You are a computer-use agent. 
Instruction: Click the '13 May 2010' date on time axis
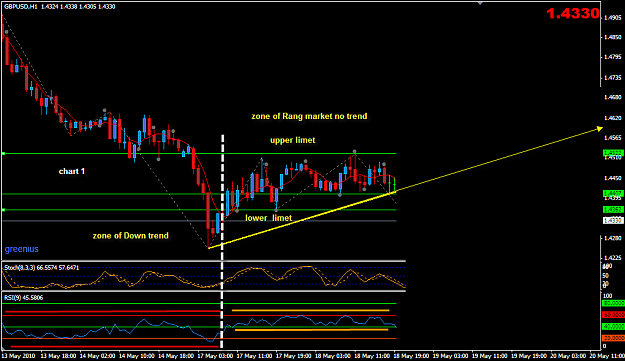[18, 356]
